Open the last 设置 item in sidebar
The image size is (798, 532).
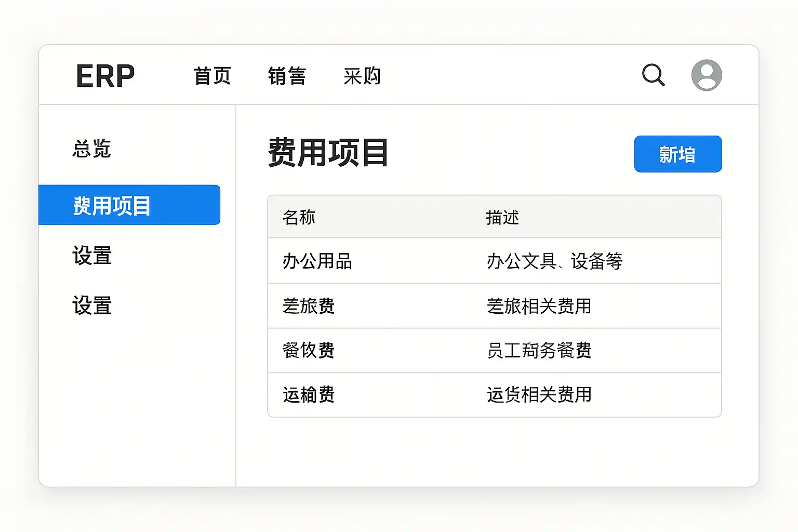pyautogui.click(x=92, y=305)
